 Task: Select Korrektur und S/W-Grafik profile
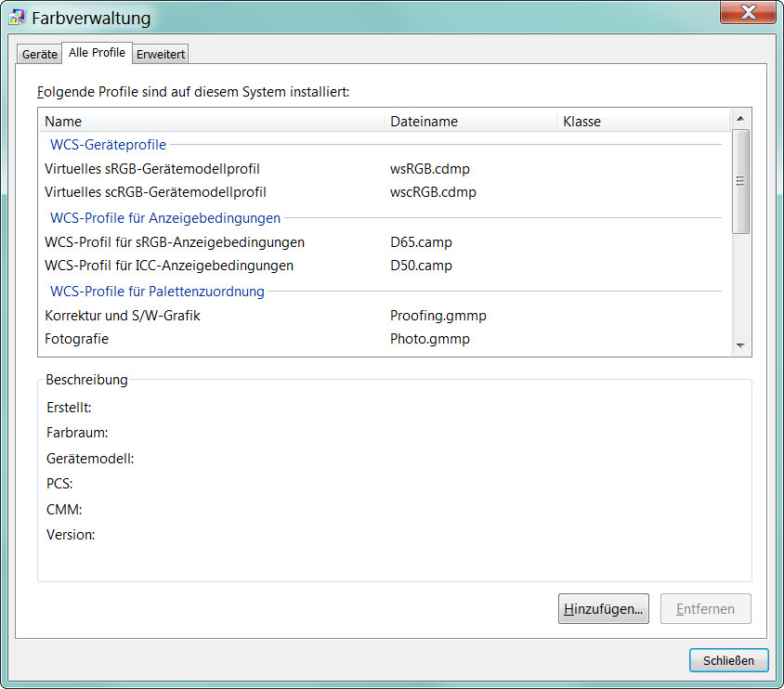(123, 316)
